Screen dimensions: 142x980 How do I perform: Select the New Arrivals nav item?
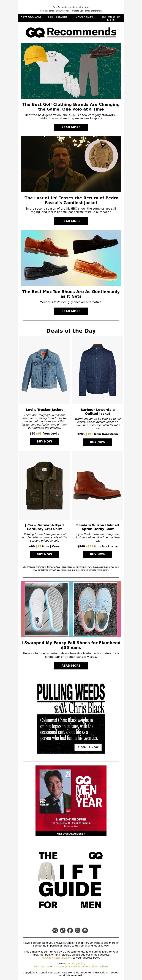pos(31,17)
